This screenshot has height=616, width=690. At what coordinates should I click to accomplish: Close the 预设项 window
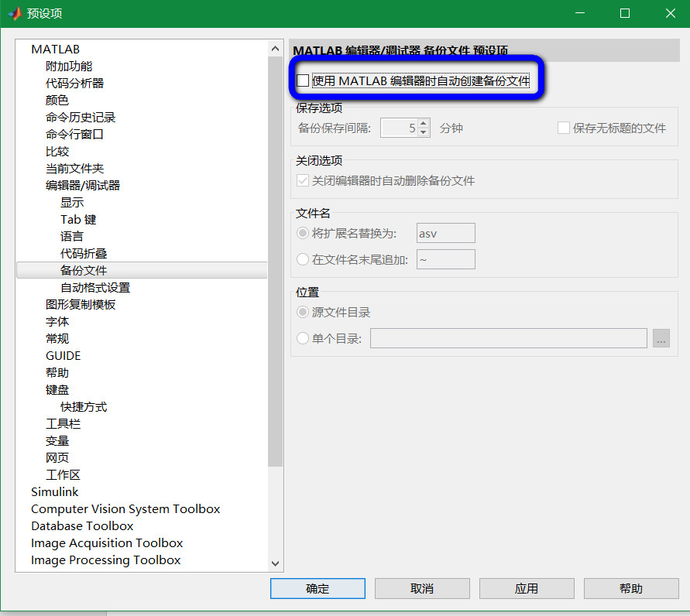click(670, 13)
